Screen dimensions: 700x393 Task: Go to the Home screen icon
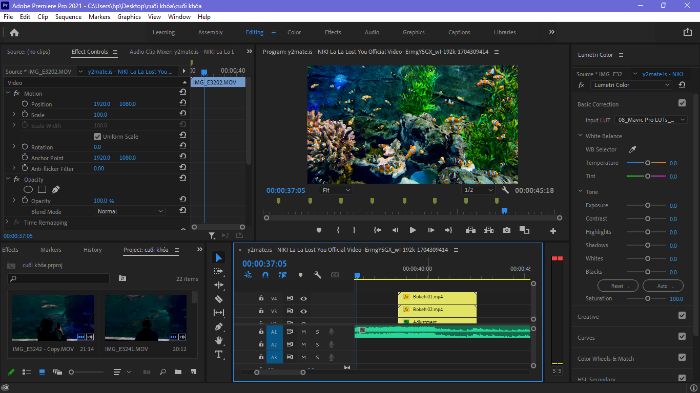pyautogui.click(x=14, y=33)
